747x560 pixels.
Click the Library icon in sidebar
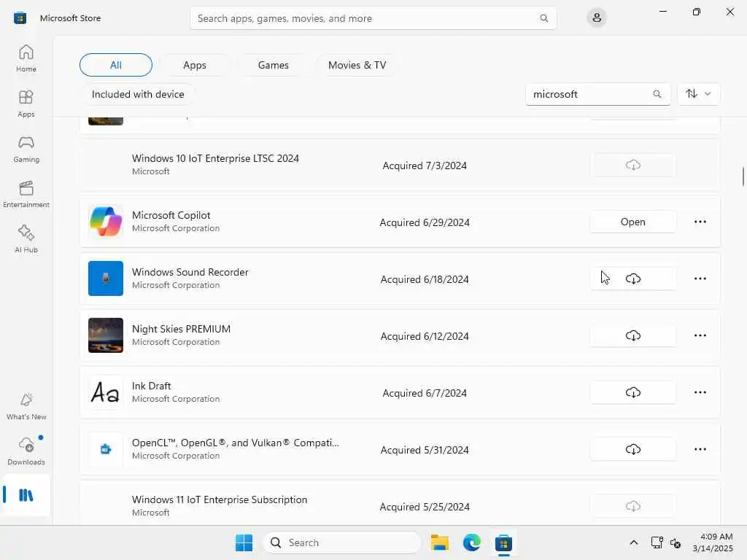click(26, 495)
